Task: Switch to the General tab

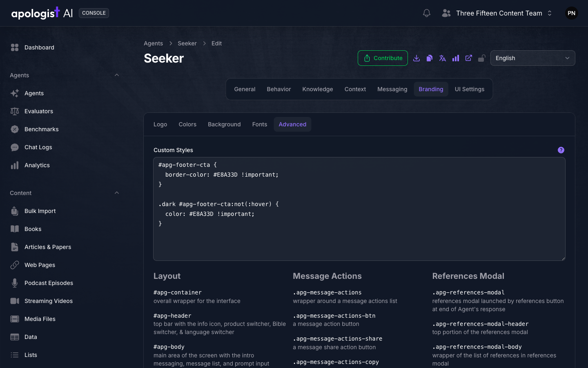Action: (245, 89)
